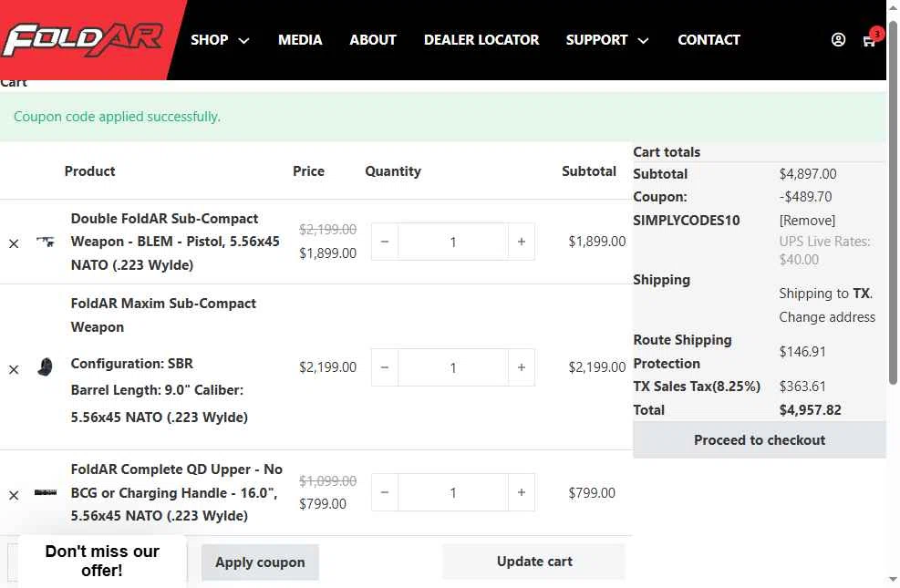900x588 pixels.
Task: Decrease quantity of FoldAR Maxim Weapon
Action: (385, 367)
